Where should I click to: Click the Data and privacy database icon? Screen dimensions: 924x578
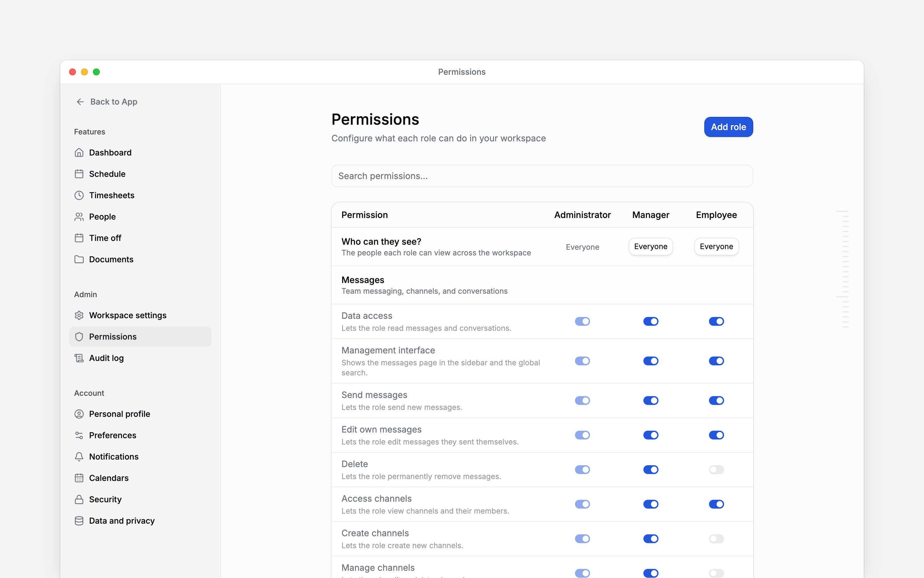[79, 521]
